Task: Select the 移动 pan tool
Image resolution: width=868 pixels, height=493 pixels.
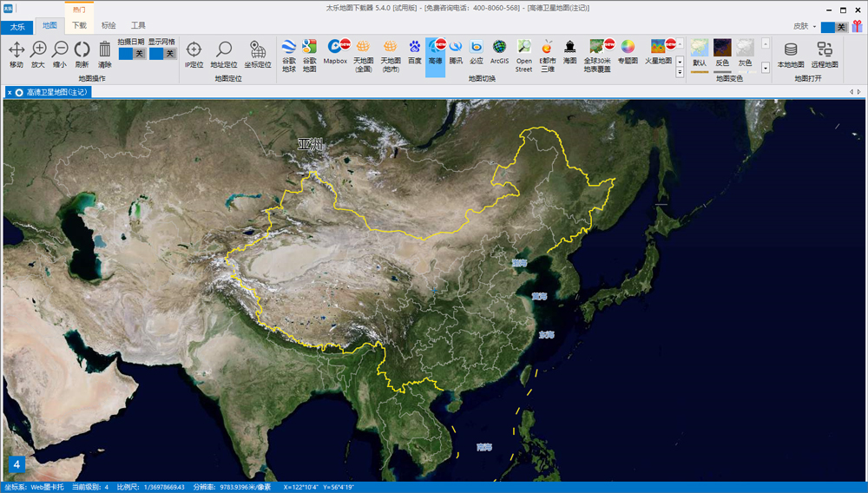Action: pyautogui.click(x=16, y=54)
